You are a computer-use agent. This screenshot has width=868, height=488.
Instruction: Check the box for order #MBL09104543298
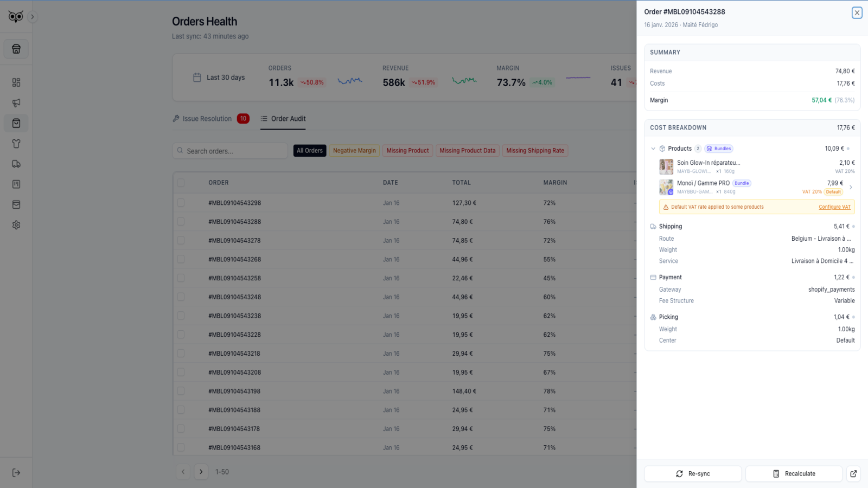coord(181,203)
